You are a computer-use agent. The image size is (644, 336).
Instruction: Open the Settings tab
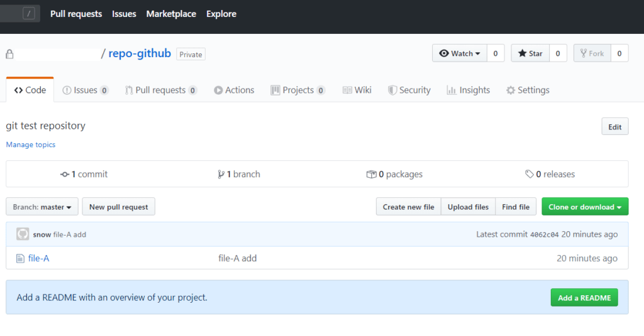[x=528, y=90]
